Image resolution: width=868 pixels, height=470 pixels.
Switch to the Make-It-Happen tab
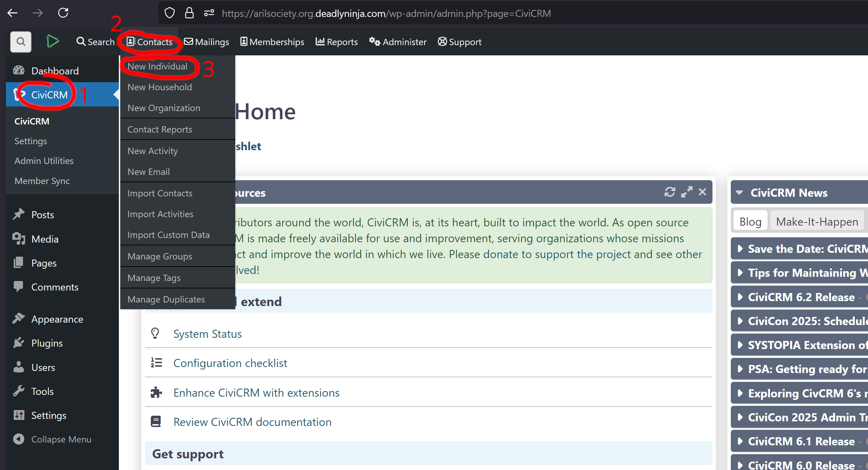(817, 221)
